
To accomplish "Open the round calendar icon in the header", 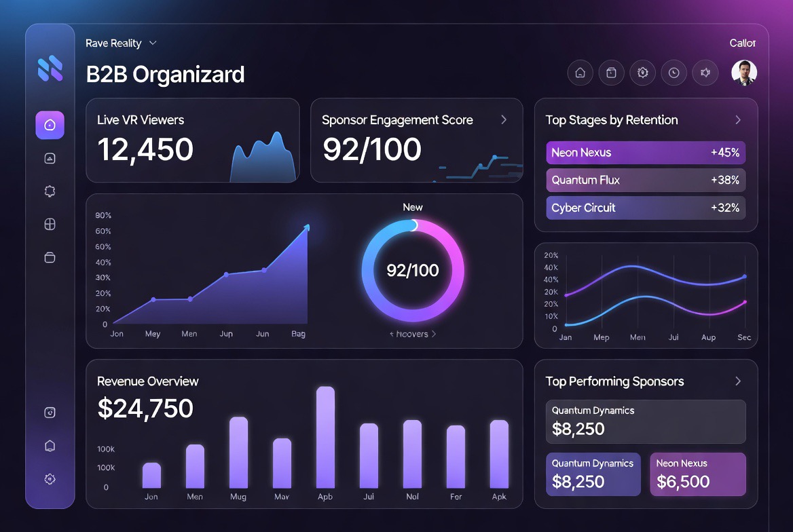I will coord(612,73).
